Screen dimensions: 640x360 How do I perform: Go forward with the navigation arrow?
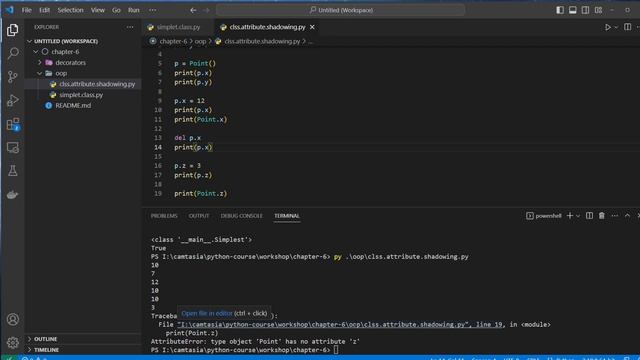pos(206,10)
